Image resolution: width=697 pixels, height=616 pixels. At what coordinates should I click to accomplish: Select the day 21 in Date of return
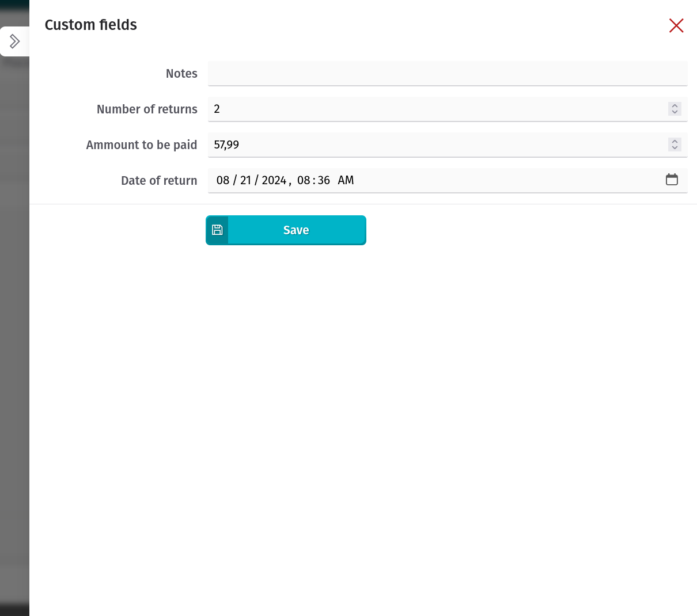pyautogui.click(x=245, y=181)
